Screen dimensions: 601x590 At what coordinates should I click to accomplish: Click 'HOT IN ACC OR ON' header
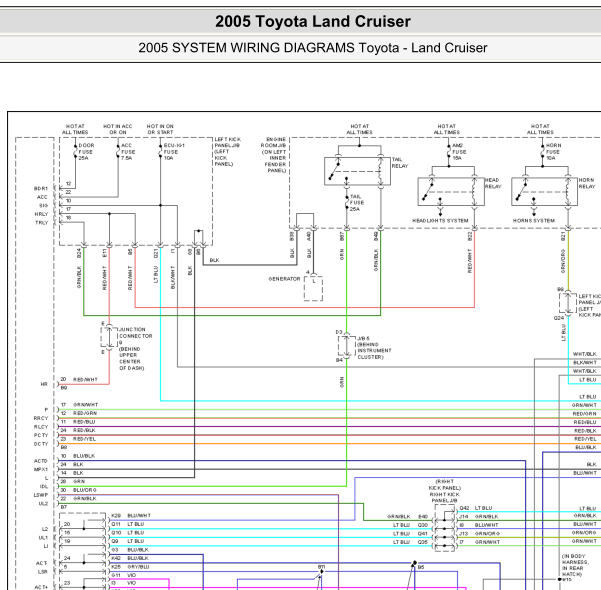[118, 129]
